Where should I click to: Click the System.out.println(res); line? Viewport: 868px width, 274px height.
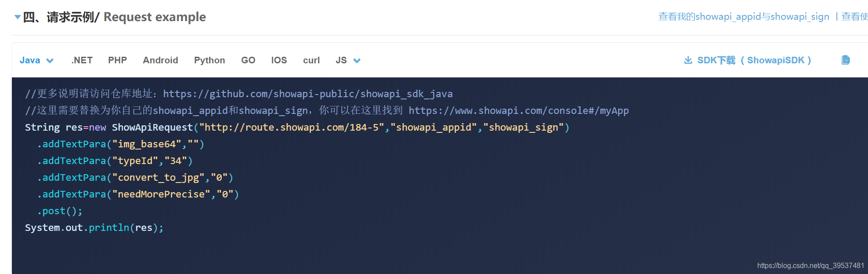click(x=94, y=228)
